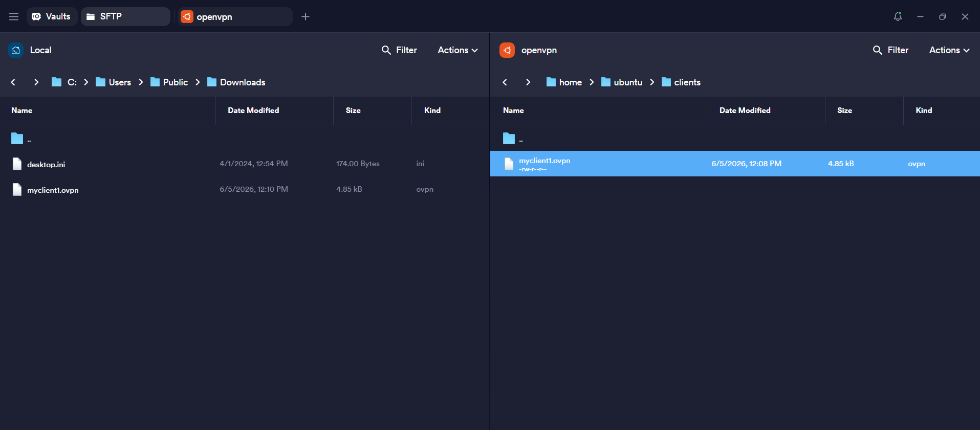Navigate to the Public breadcrumb folder
Image resolution: width=980 pixels, height=430 pixels.
pyautogui.click(x=169, y=82)
